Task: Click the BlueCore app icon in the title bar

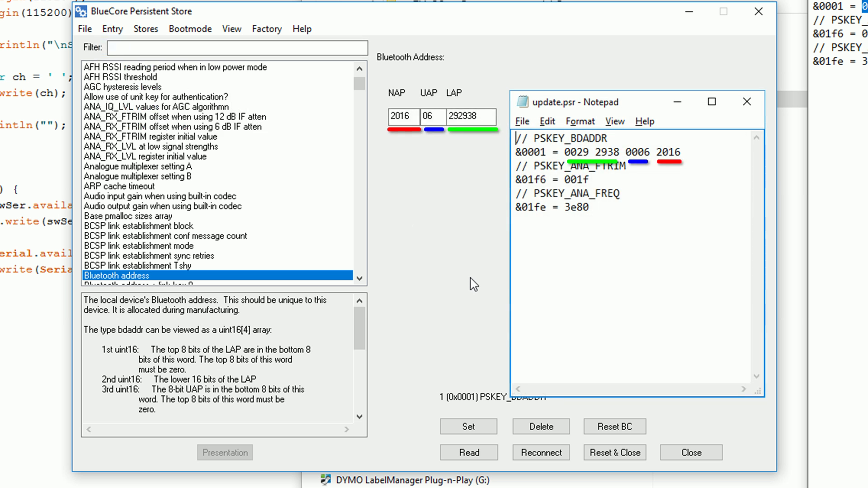Action: [x=80, y=11]
